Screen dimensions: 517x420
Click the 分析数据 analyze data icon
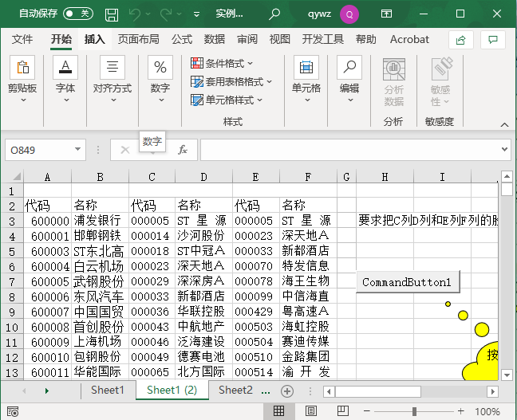coord(394,82)
